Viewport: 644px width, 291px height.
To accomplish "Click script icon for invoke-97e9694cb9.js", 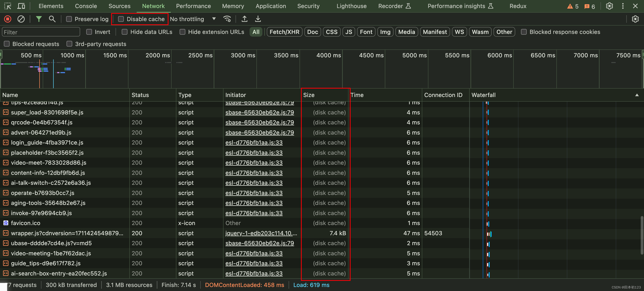I will click(6, 213).
